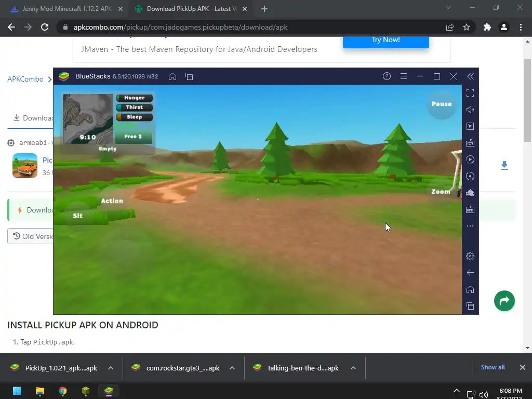
Task: Pause the PickUp game
Action: (x=442, y=104)
